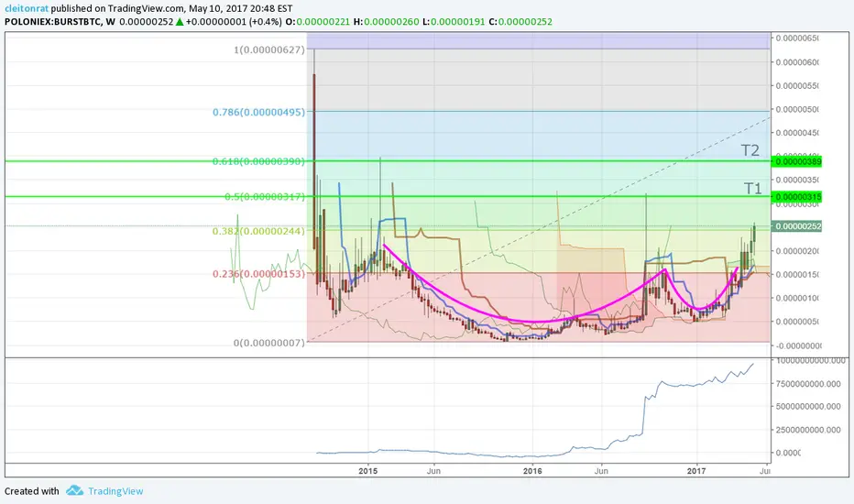Click the 1(0.00000627) Fibonacci level label

tap(269, 49)
